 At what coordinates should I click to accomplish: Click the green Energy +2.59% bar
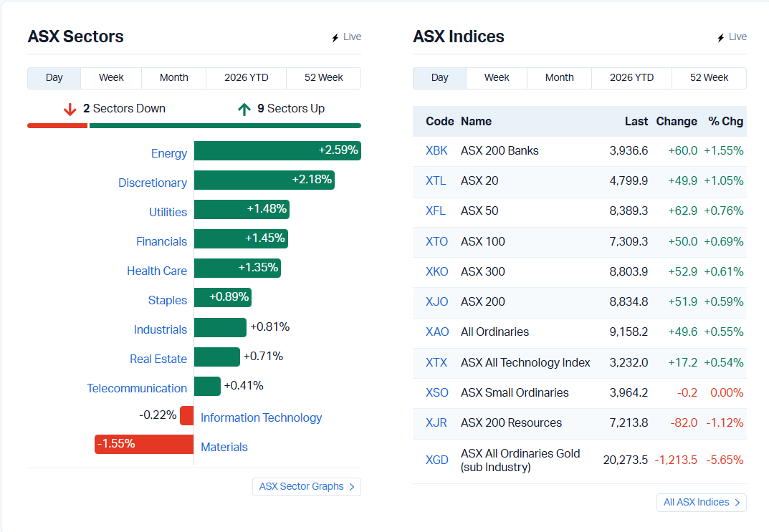(x=277, y=151)
